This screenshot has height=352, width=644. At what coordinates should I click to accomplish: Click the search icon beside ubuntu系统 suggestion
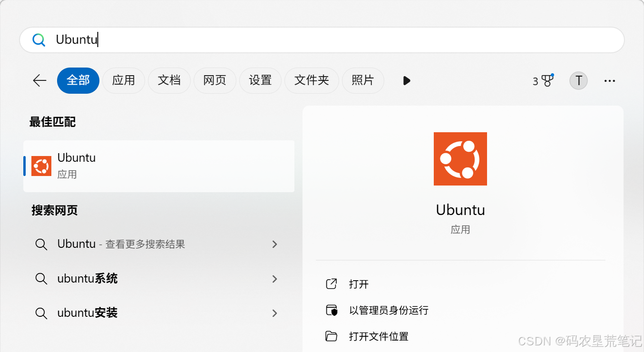click(41, 278)
